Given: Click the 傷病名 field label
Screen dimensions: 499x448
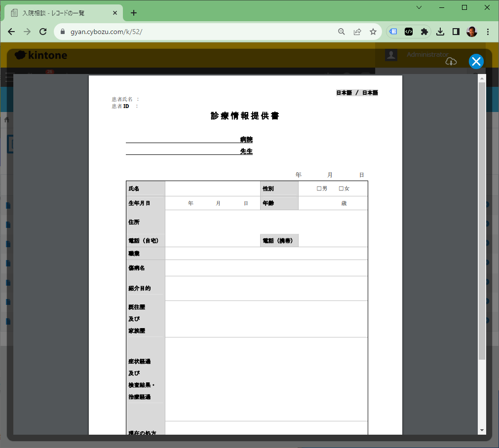Looking at the screenshot, I should (137, 268).
